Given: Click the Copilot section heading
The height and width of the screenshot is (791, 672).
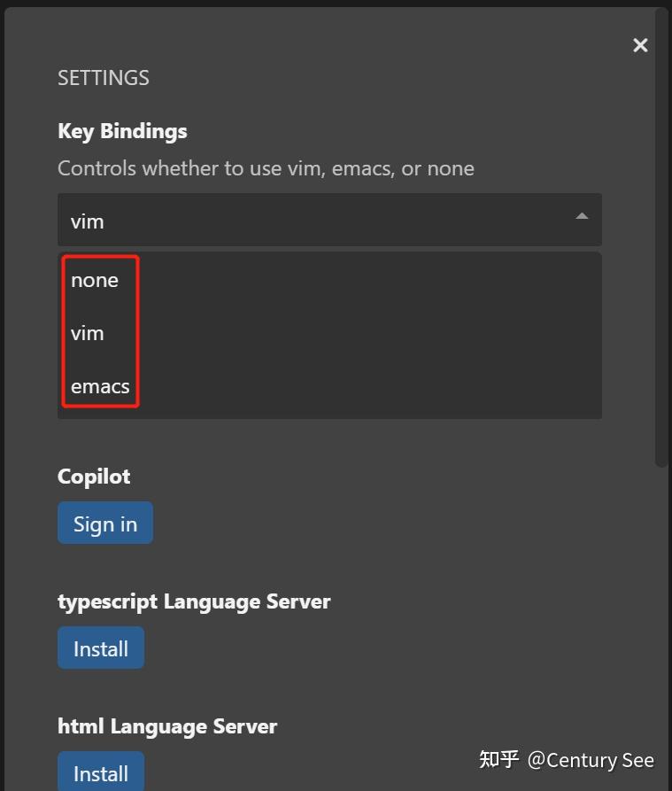Looking at the screenshot, I should 94,477.
